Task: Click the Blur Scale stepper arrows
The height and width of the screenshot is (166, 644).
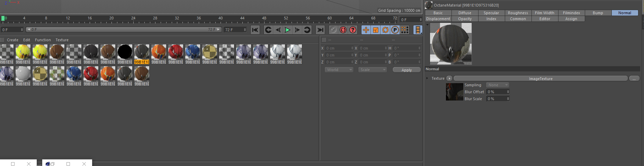Action: click(x=508, y=99)
